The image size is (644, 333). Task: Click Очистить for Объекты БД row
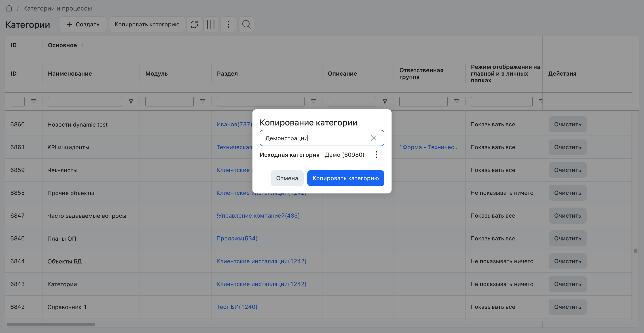click(568, 261)
